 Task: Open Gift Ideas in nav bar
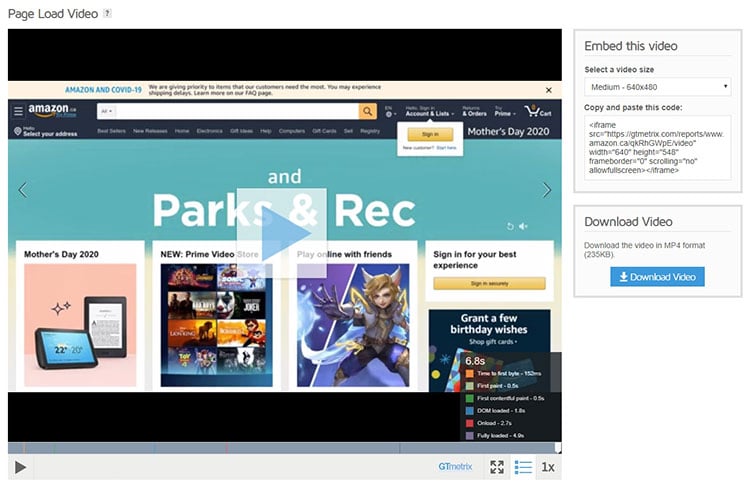[x=241, y=131]
